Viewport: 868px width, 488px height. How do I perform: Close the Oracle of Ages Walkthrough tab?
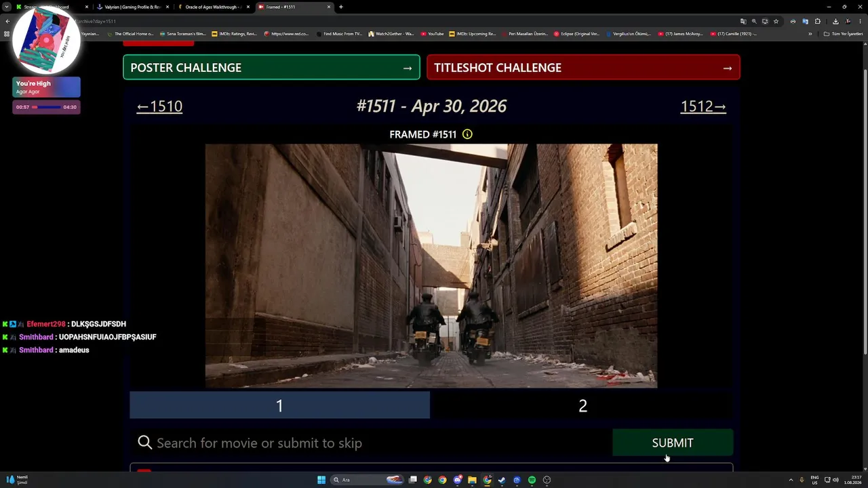click(248, 7)
